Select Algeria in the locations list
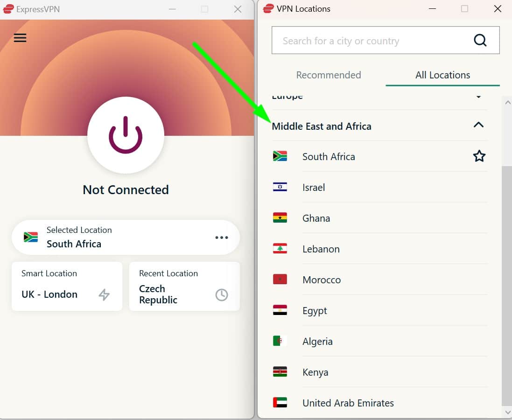 379,341
